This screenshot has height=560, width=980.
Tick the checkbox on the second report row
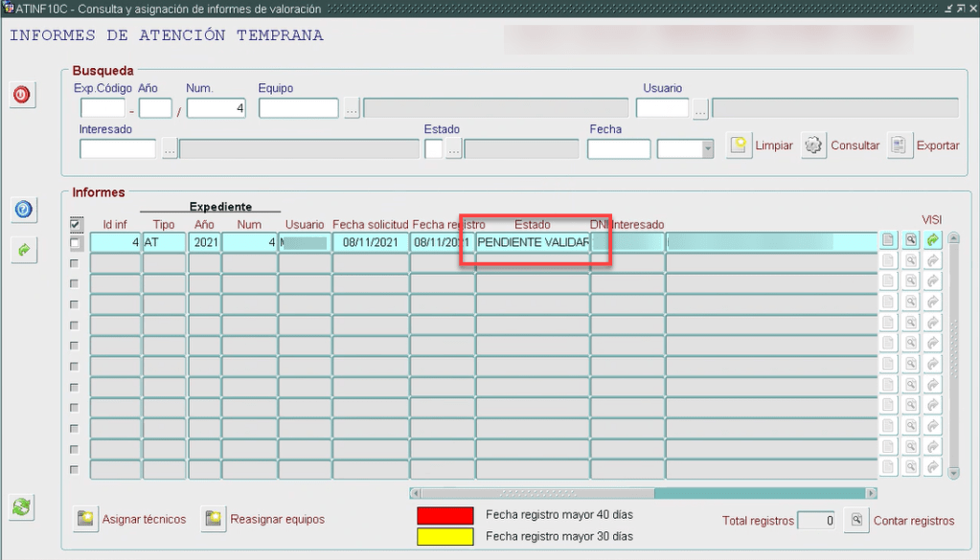pos(75,262)
